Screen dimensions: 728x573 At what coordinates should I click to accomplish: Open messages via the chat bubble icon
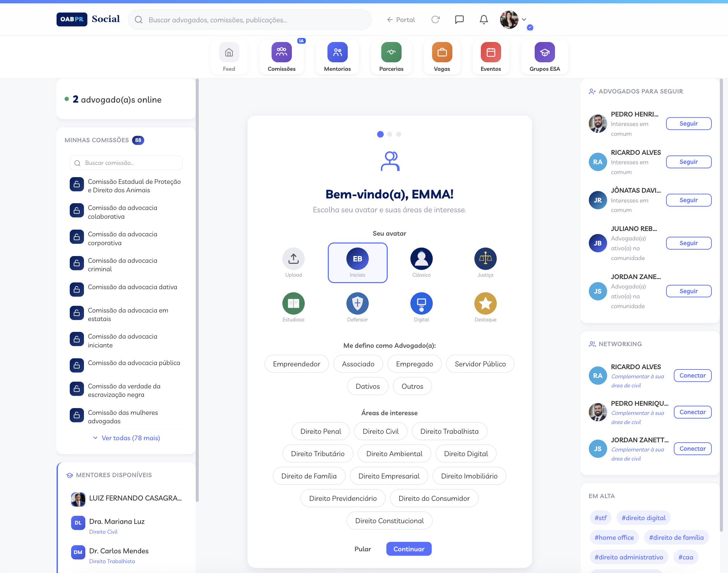[459, 19]
